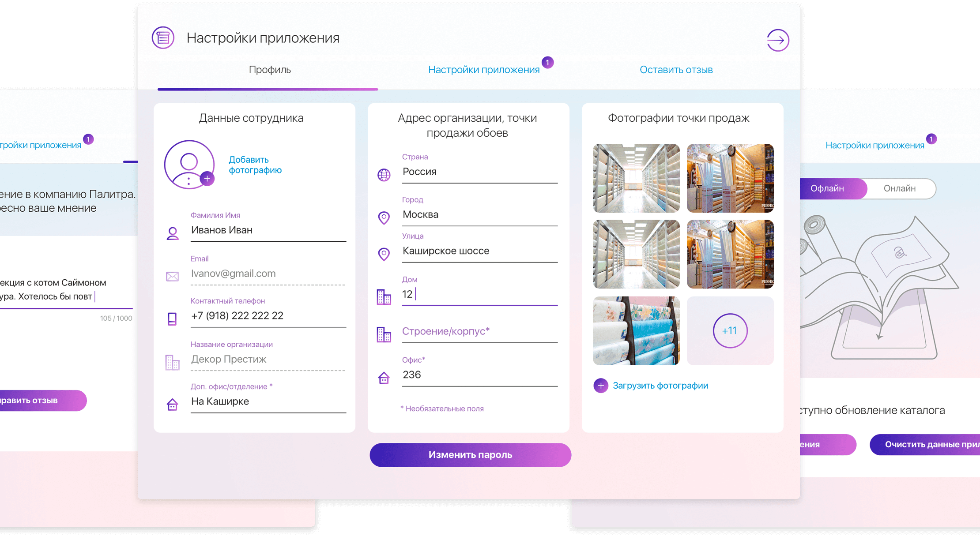Click the Страна field with Россия
Image resolution: width=980 pixels, height=536 pixels.
pos(480,172)
